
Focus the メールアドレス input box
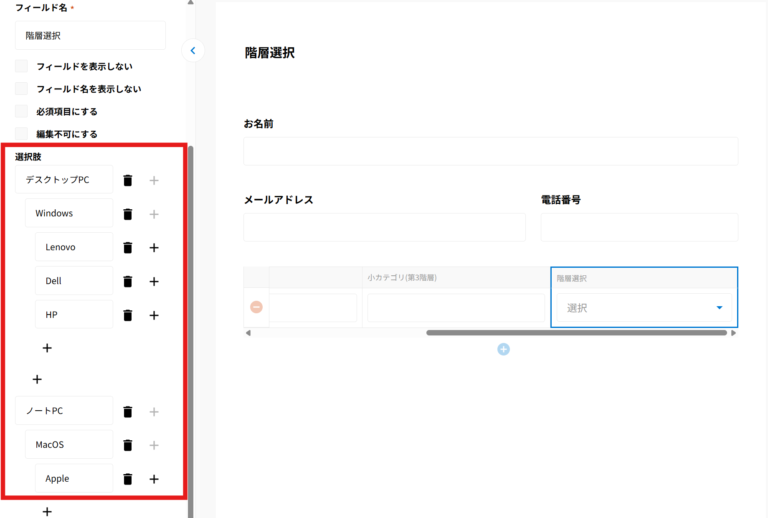(x=384, y=227)
